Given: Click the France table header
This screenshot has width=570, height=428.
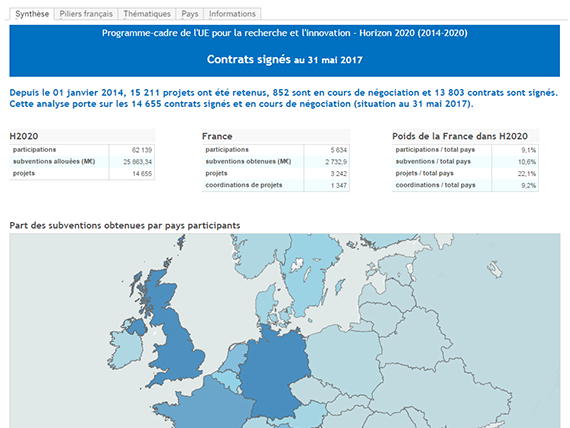Looking at the screenshot, I should (276, 136).
